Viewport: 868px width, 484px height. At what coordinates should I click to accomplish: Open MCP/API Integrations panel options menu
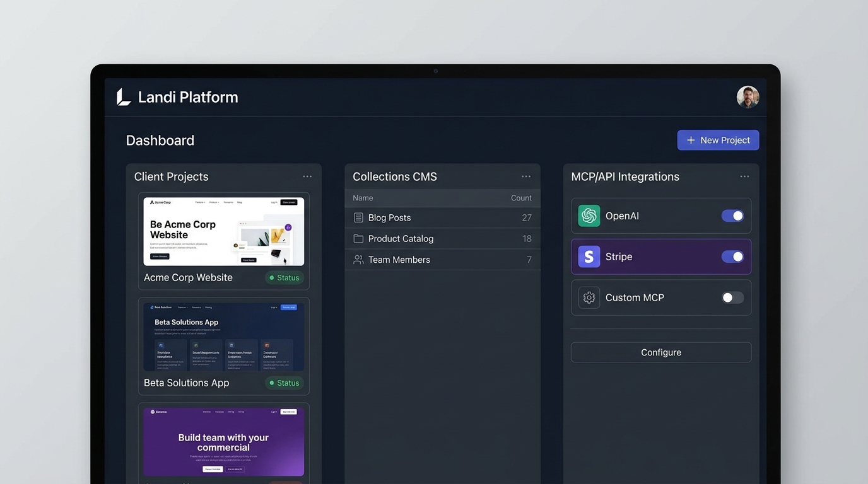(x=744, y=176)
